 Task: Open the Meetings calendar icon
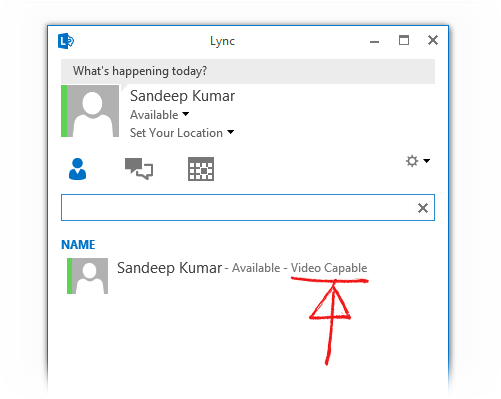coord(201,169)
